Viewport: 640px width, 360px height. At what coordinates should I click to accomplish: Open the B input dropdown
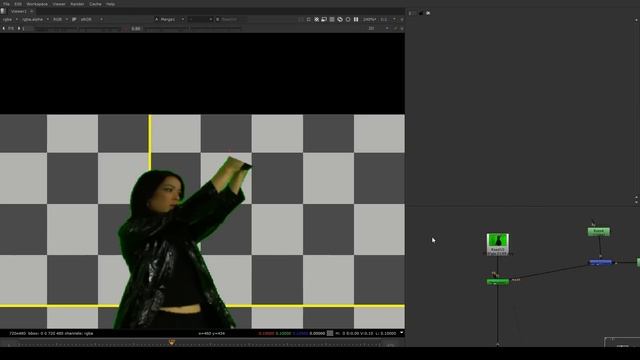click(x=232, y=19)
